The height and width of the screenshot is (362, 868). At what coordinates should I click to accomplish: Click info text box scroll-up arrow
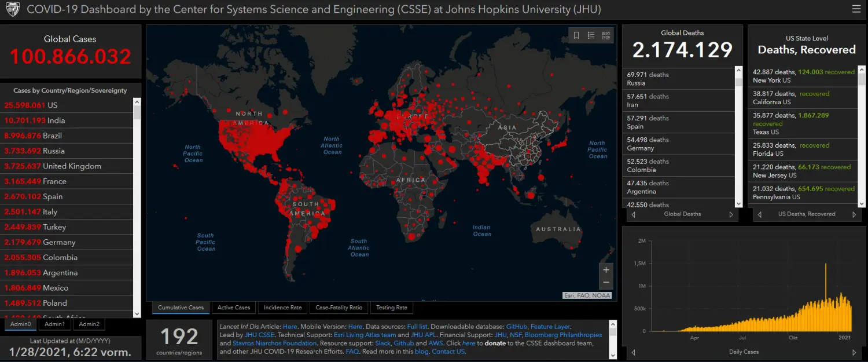(x=613, y=324)
